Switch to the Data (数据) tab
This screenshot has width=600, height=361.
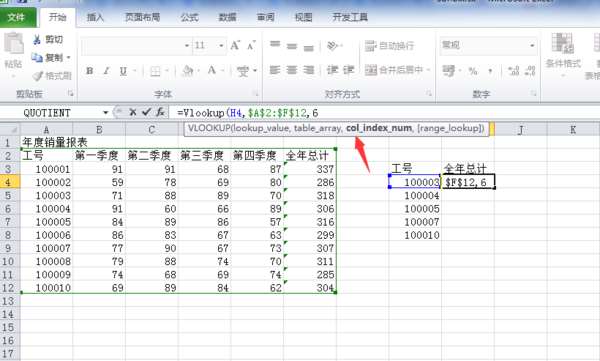227,17
